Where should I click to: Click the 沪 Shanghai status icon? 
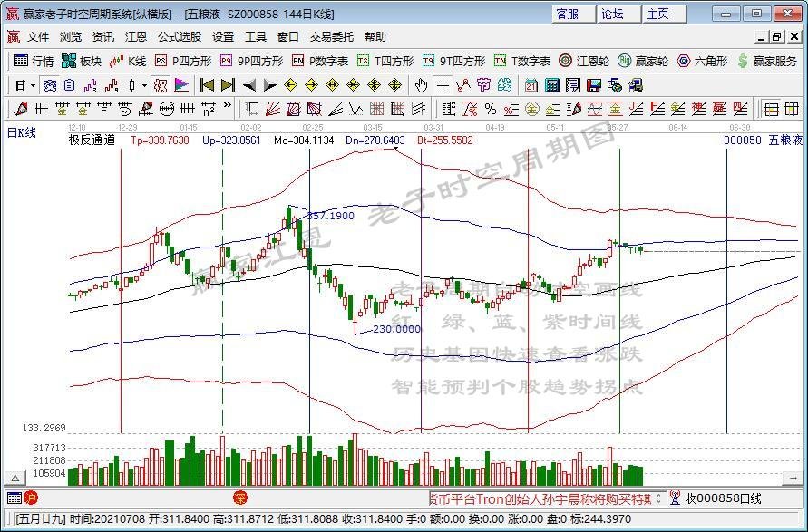31,498
